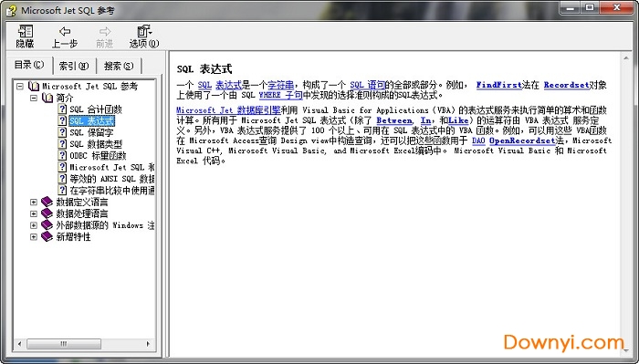639x364 pixels.
Task: Click the topic icon for SQL 表达式
Action: tap(62, 120)
